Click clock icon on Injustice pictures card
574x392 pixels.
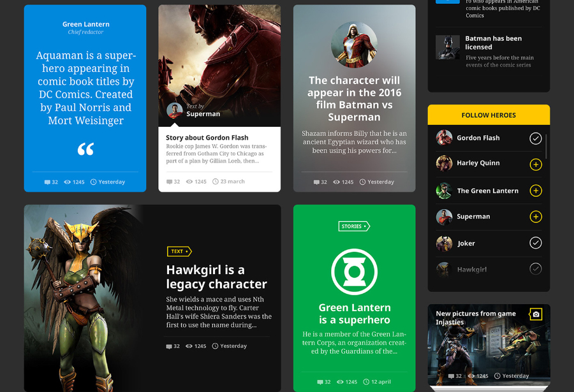pos(497,376)
